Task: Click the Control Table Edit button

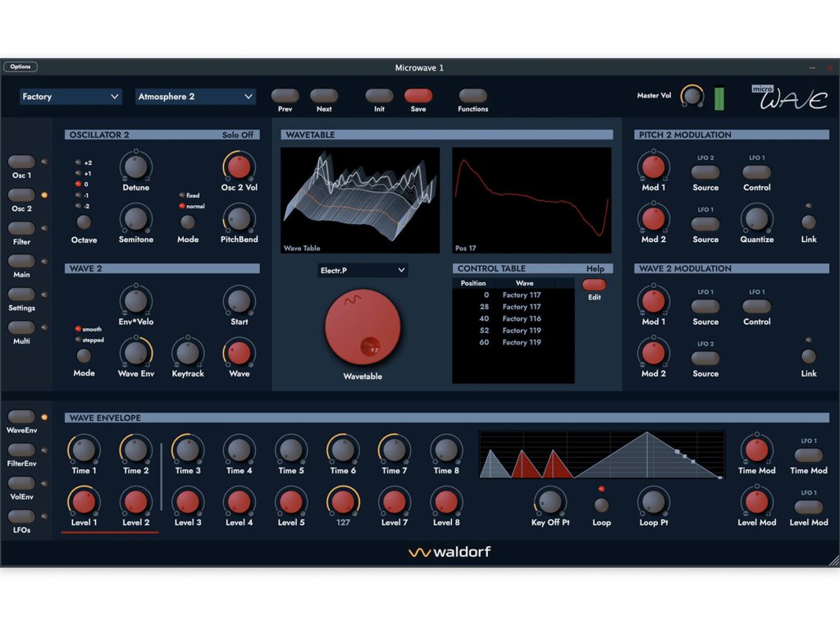Action: 594,285
